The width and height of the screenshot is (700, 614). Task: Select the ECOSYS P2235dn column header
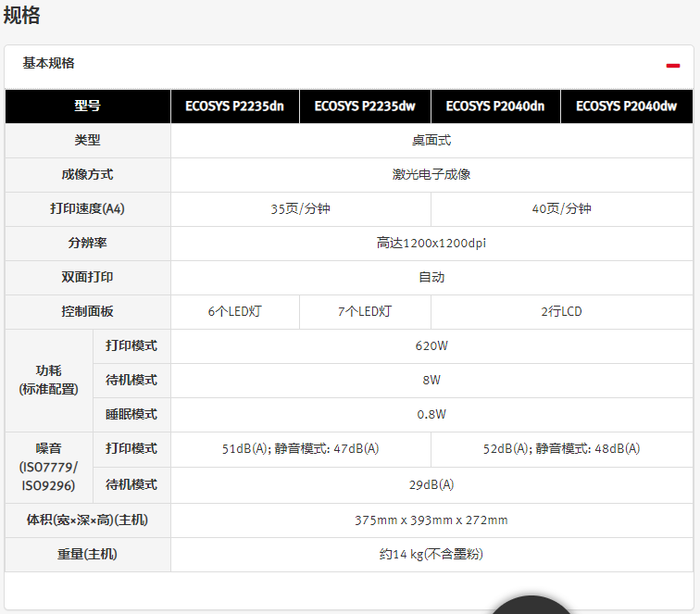click(x=235, y=107)
